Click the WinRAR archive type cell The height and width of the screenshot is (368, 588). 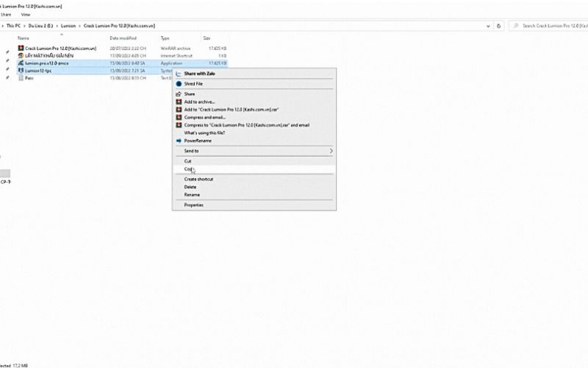pyautogui.click(x=176, y=49)
